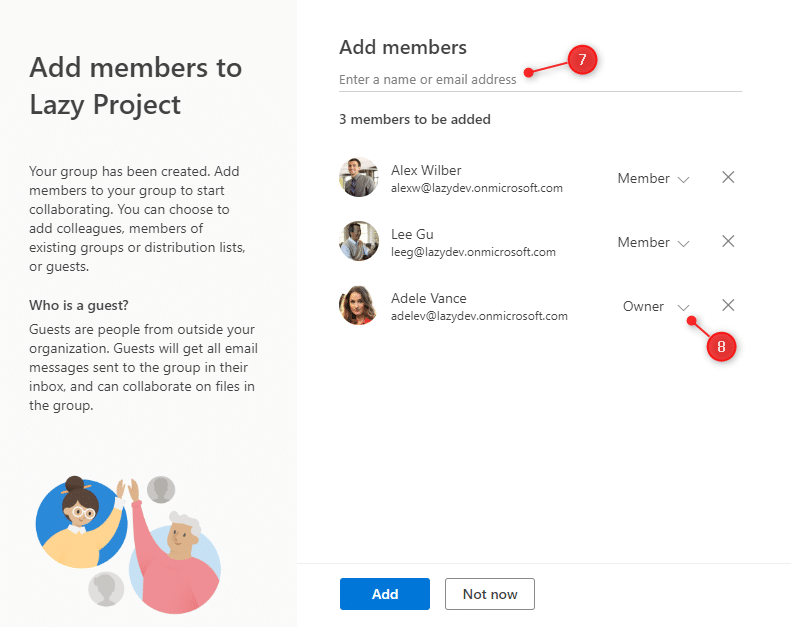
Task: Click the 'Who is a guest?' heading
Action: click(x=79, y=306)
